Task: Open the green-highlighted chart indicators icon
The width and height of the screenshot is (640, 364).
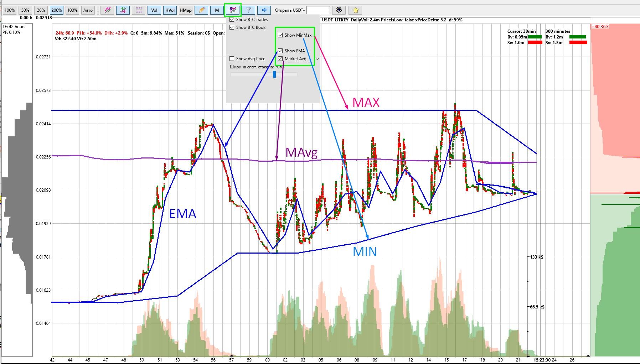Action: click(233, 10)
